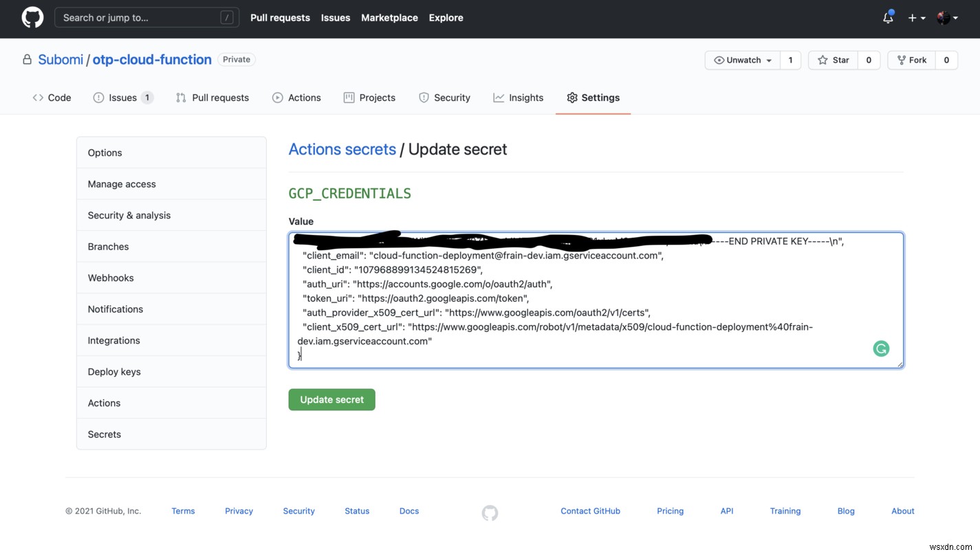Click the GitHub Octocat logo in header
The image size is (980, 554).
point(32,18)
